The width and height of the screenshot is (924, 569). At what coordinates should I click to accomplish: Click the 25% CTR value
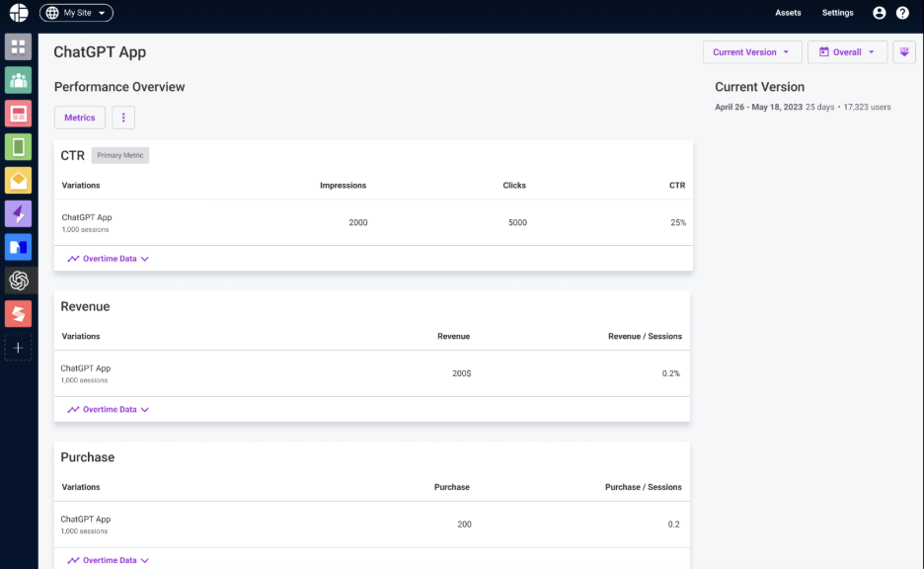pyautogui.click(x=677, y=223)
